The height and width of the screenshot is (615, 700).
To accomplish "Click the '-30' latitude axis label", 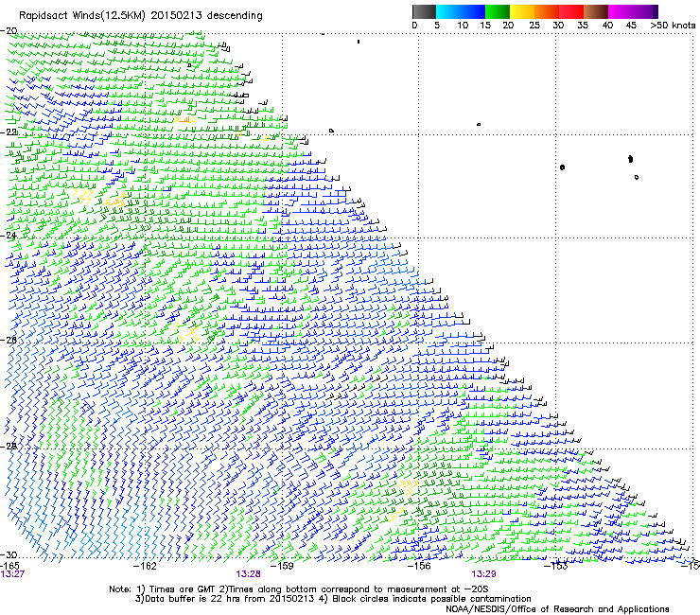I will click(9, 554).
